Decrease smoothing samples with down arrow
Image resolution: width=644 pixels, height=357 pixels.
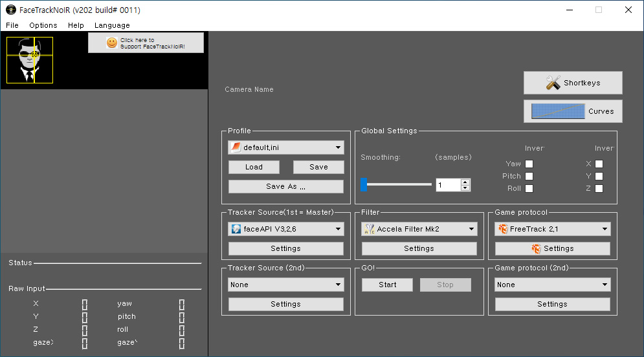click(x=465, y=188)
